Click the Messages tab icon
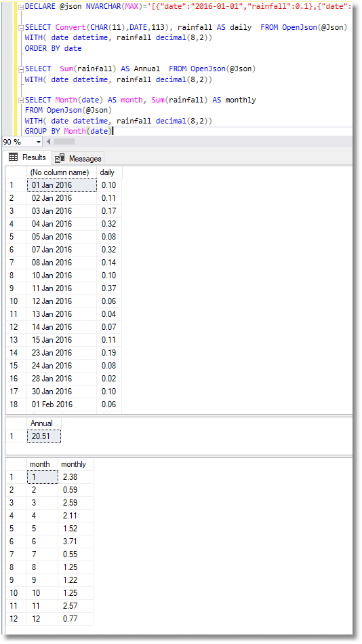 click(x=60, y=158)
